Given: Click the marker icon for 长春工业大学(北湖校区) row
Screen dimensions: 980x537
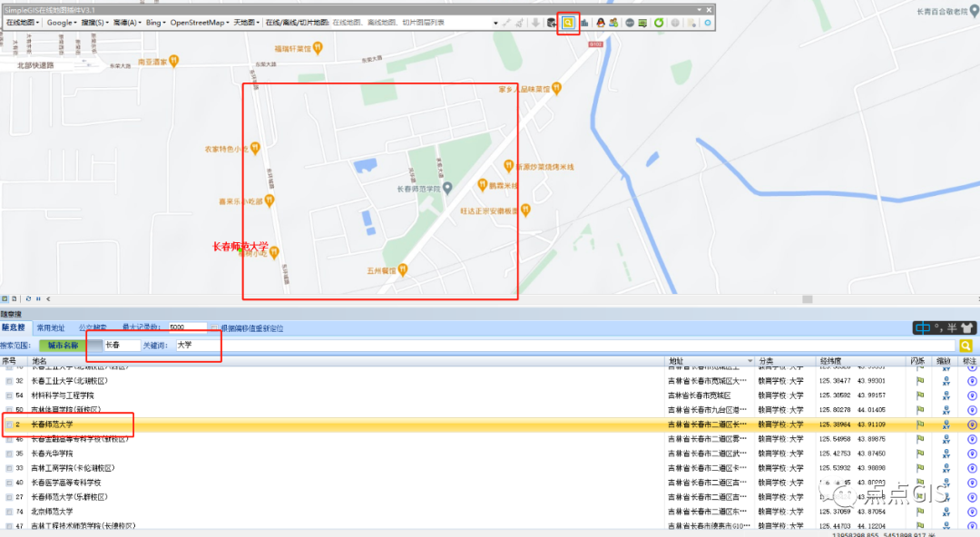Looking at the screenshot, I should 972,381.
